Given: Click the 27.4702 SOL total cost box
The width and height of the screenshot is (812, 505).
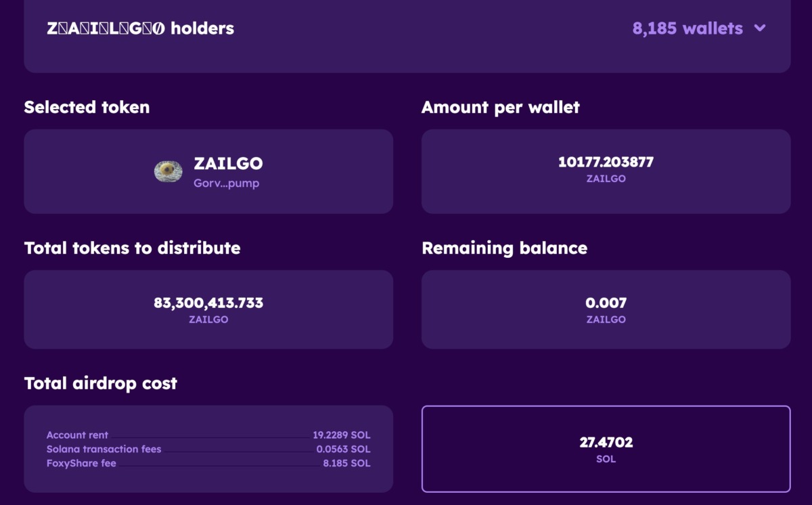Looking at the screenshot, I should [606, 449].
